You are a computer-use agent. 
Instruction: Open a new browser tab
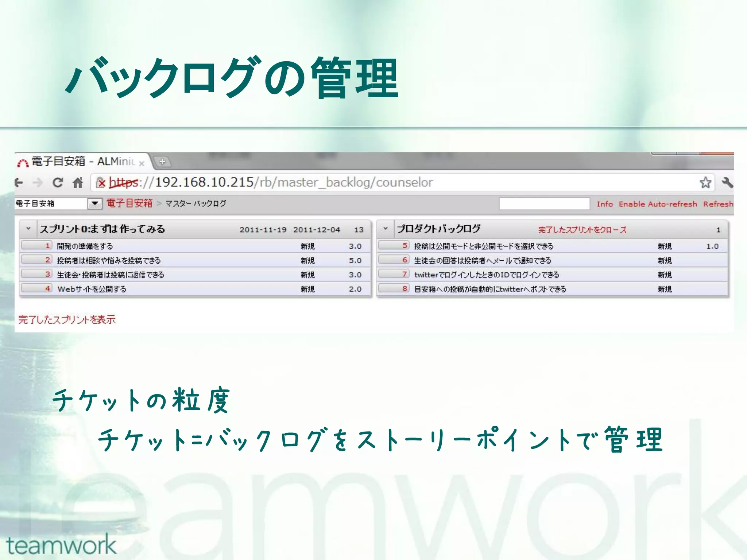pyautogui.click(x=162, y=162)
